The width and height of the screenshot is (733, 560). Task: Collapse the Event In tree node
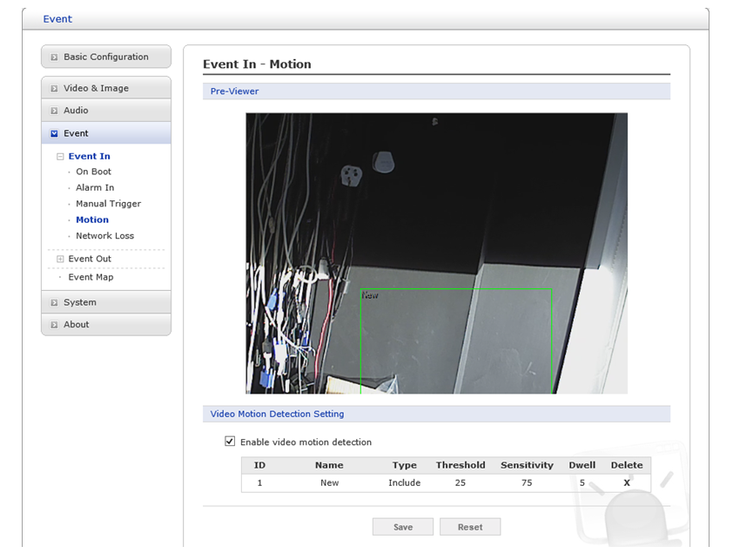pos(60,157)
